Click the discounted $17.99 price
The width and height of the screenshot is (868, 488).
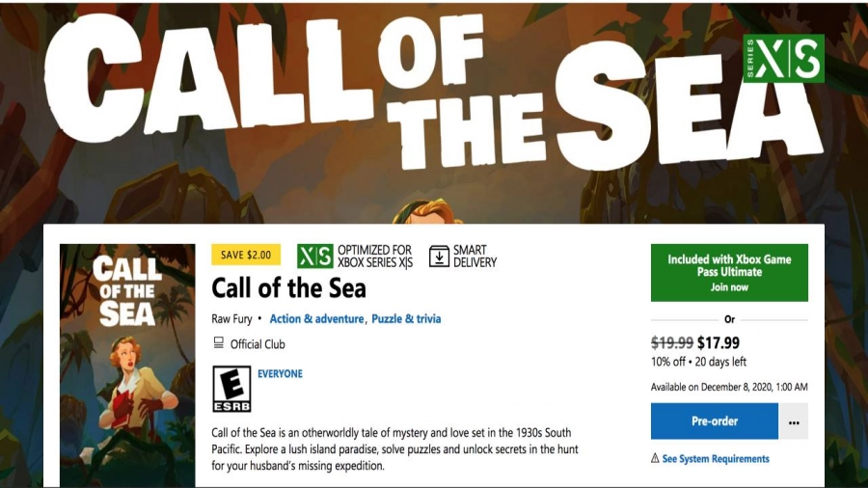coord(718,342)
